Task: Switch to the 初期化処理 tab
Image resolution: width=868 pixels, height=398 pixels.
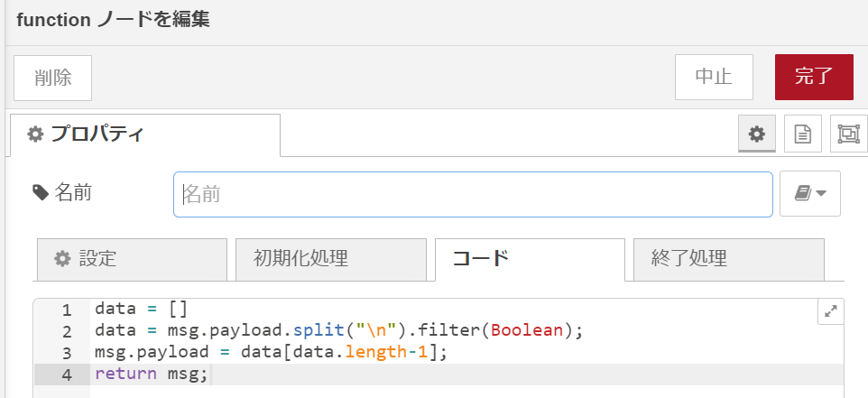Action: coord(331,259)
